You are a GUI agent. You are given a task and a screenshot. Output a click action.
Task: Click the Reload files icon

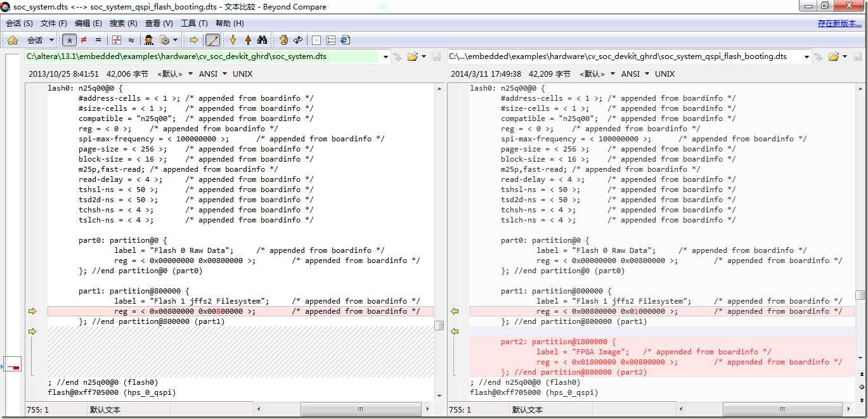298,40
